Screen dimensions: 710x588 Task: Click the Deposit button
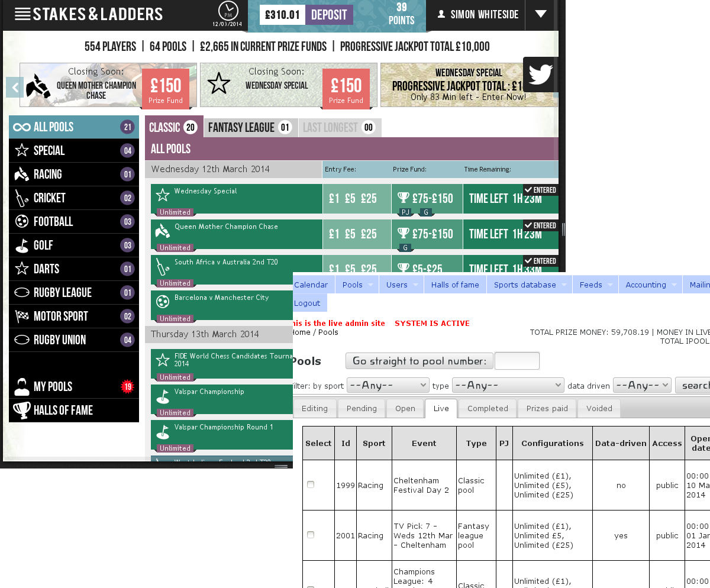tap(329, 15)
